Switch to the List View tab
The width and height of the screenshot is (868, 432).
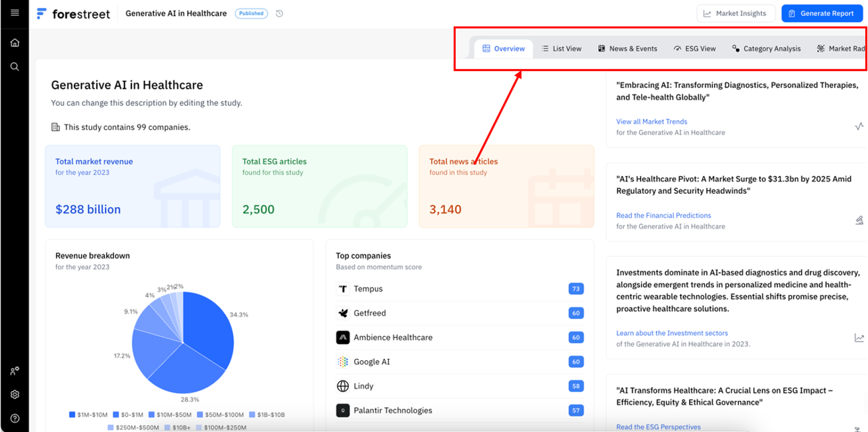click(561, 49)
